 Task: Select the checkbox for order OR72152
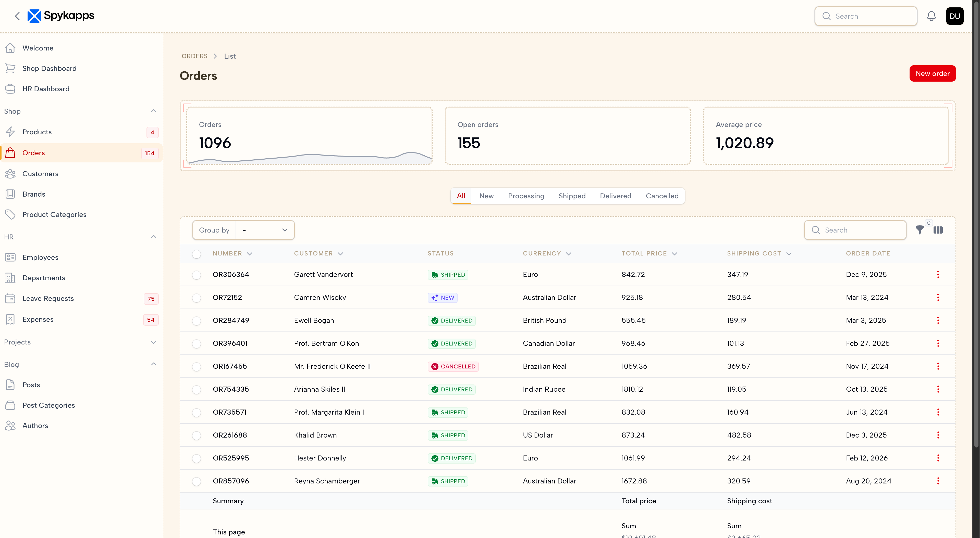(x=196, y=298)
